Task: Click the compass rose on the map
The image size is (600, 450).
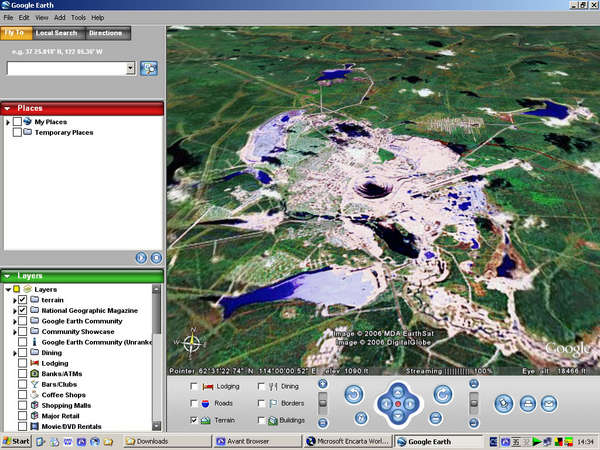Action: (x=192, y=343)
